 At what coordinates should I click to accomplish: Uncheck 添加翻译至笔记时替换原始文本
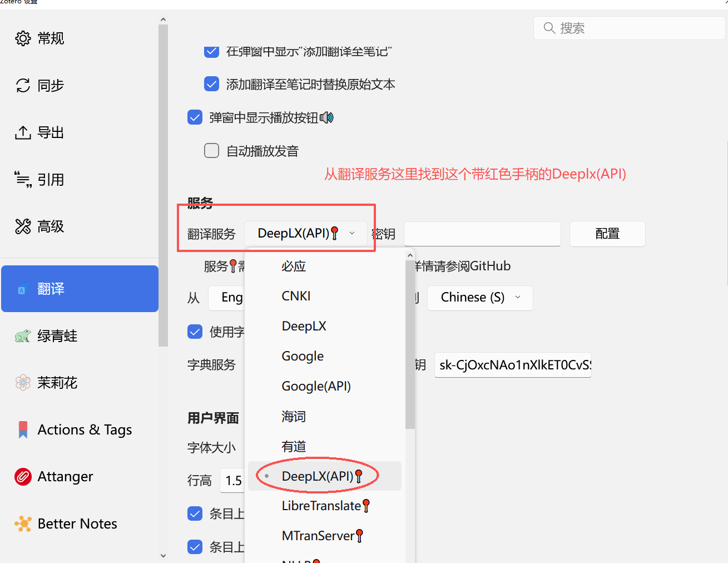[x=211, y=84]
